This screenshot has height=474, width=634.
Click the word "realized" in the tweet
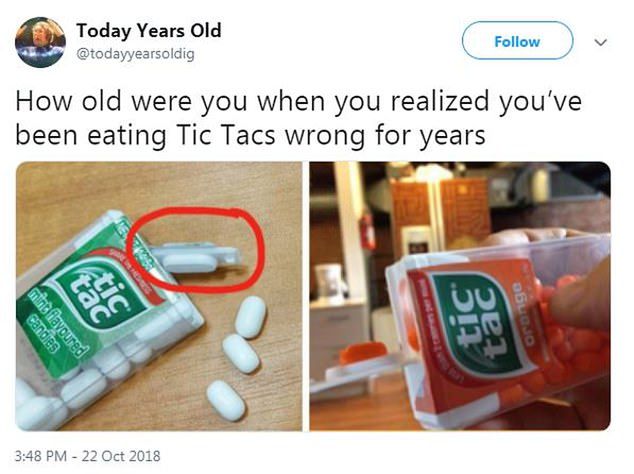pos(440,101)
